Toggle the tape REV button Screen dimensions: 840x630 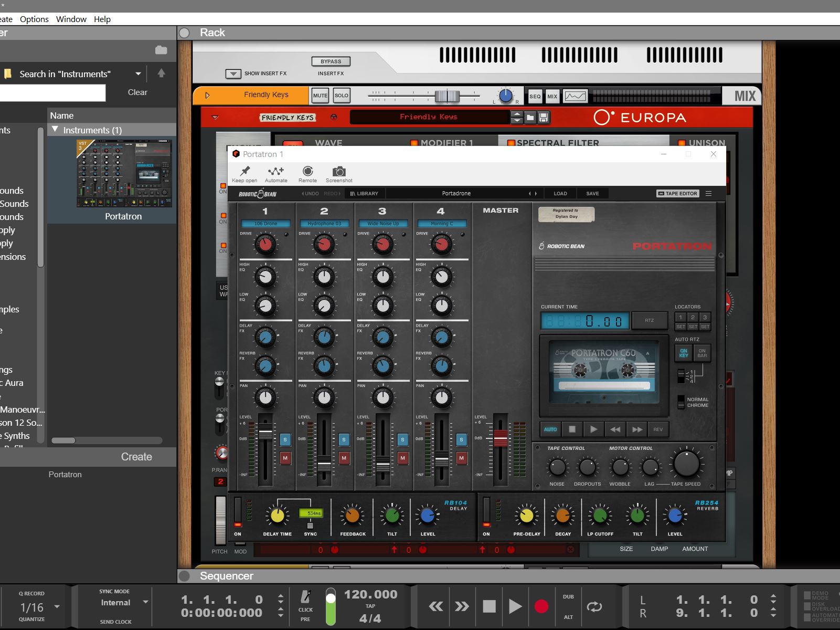point(658,429)
